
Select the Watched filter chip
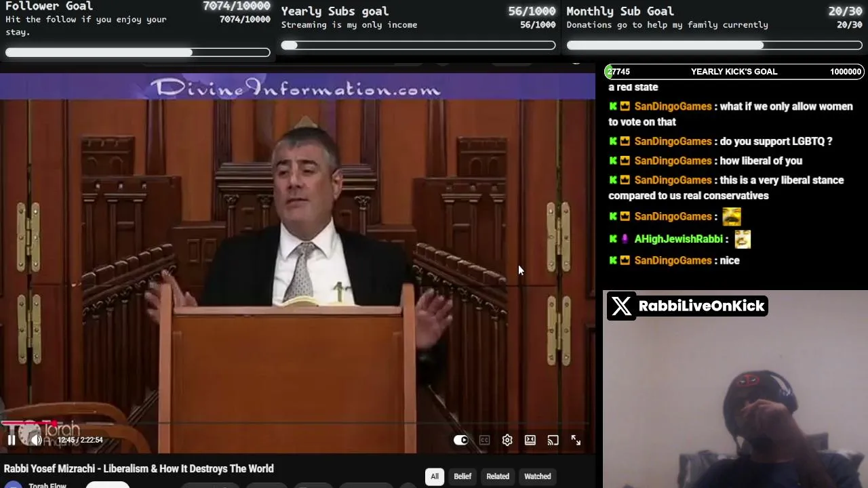538,476
